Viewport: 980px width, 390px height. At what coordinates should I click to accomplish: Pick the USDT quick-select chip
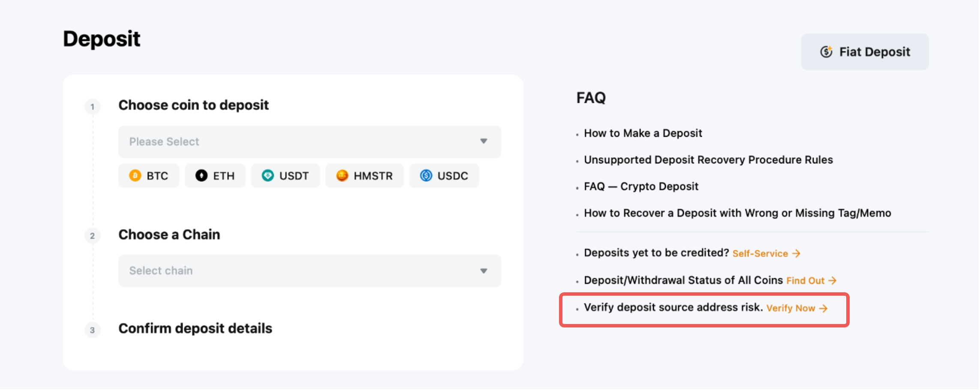tap(285, 176)
